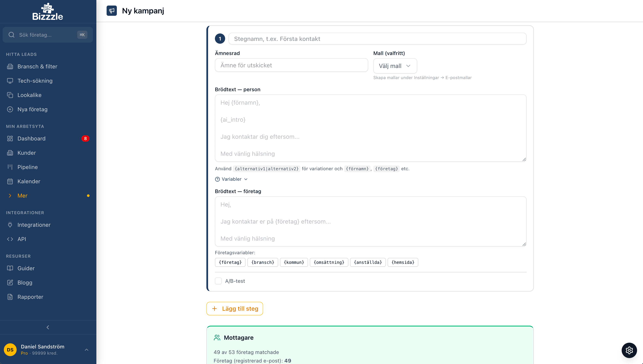Click Lägg till steg button
The height and width of the screenshot is (364, 643).
[235, 309]
